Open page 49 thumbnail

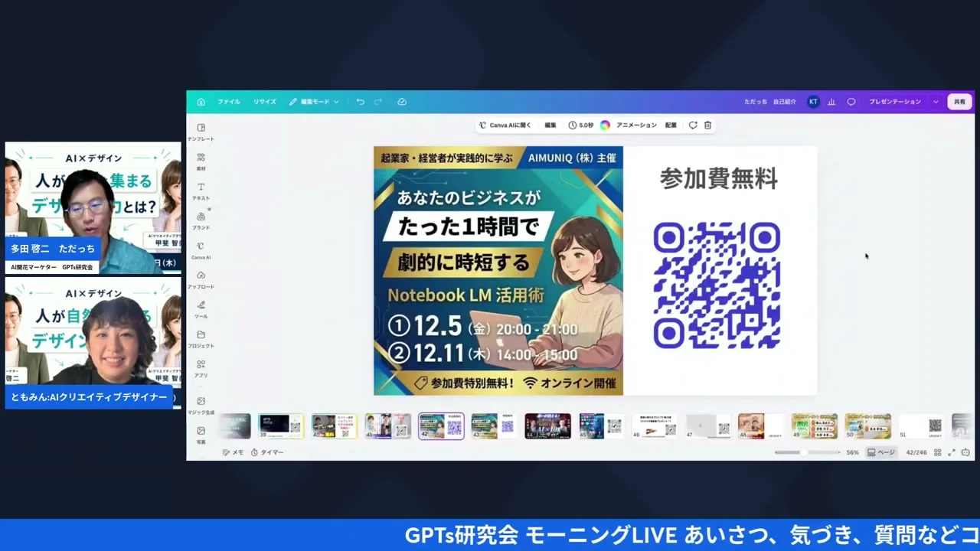pyautogui.click(x=815, y=425)
